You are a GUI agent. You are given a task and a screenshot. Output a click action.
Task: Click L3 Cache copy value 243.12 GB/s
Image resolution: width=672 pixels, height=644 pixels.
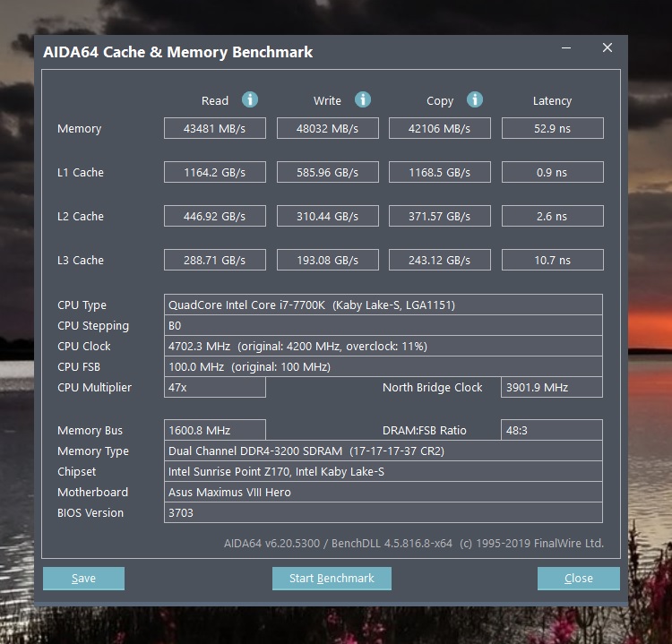[x=440, y=260]
